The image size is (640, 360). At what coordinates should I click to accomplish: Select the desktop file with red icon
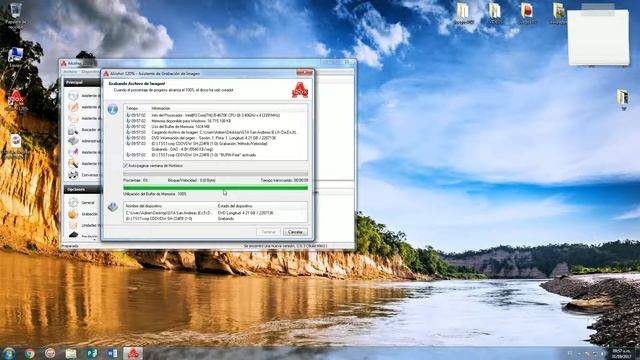tap(527, 13)
